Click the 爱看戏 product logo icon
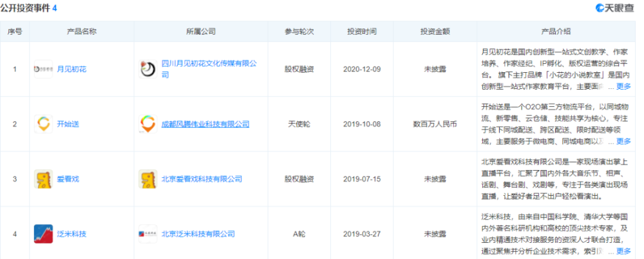The image size is (644, 259). tap(43, 179)
